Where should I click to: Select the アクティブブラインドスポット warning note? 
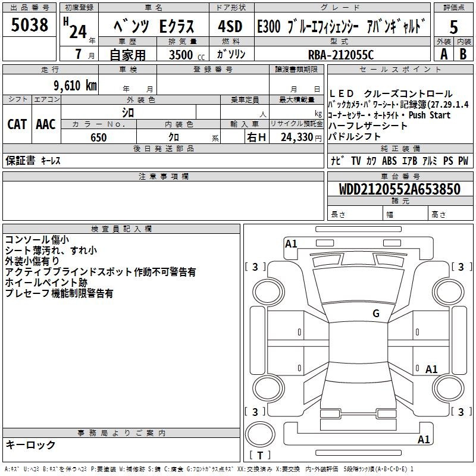pos(100,272)
